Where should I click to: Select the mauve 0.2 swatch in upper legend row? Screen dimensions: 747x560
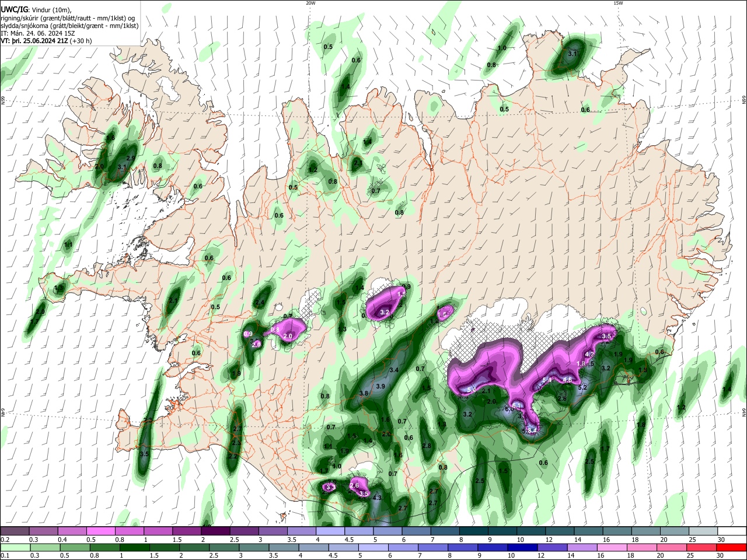(15, 531)
